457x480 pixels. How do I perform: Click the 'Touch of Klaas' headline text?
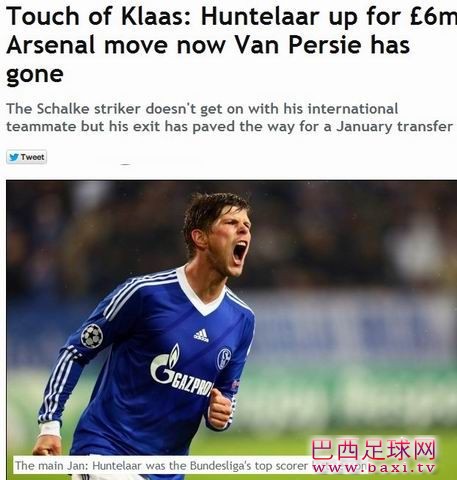click(99, 17)
